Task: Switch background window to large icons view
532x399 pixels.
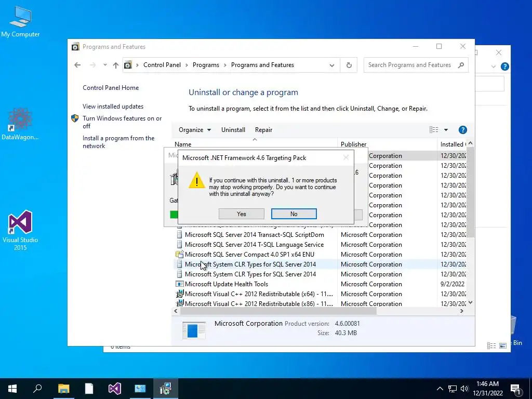Action: pos(503,345)
